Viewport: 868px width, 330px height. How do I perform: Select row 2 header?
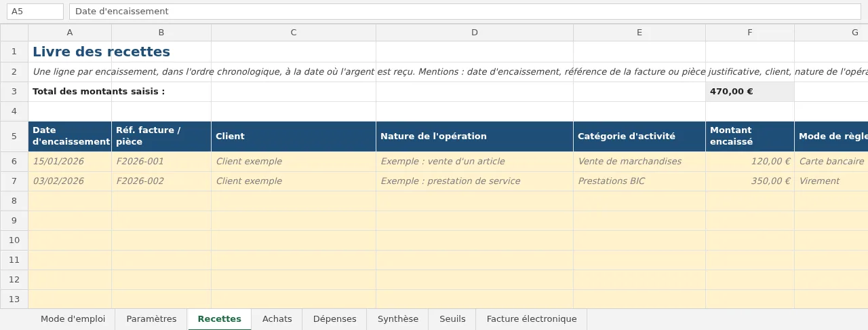point(14,72)
